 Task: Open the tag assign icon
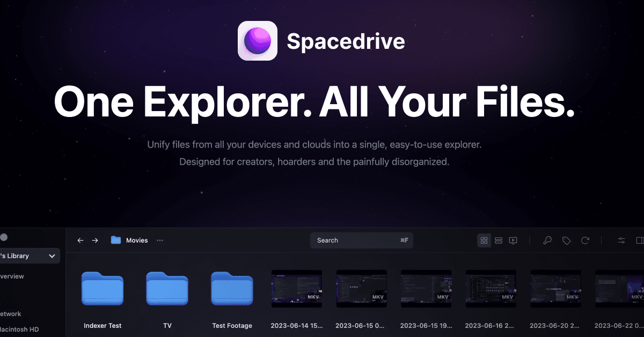566,240
